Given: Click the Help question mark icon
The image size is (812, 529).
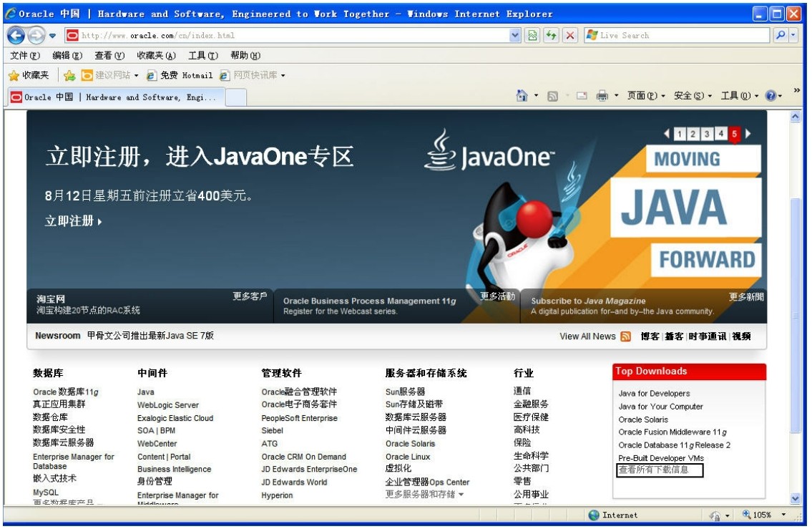Looking at the screenshot, I should pos(771,96).
